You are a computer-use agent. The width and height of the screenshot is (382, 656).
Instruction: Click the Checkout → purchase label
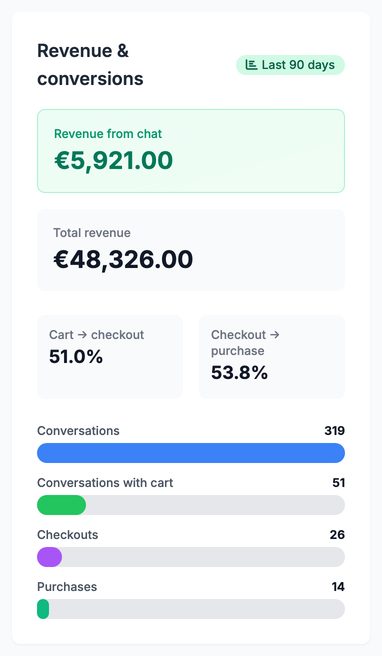click(245, 343)
